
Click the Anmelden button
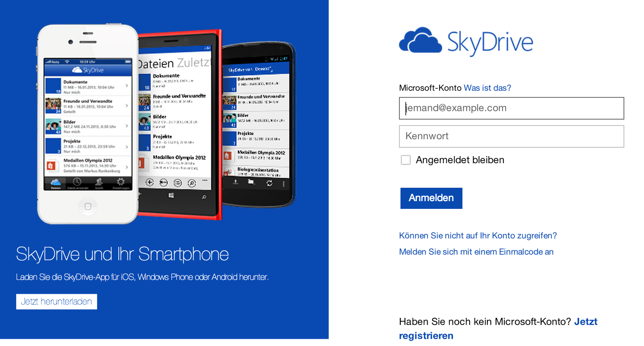(431, 198)
